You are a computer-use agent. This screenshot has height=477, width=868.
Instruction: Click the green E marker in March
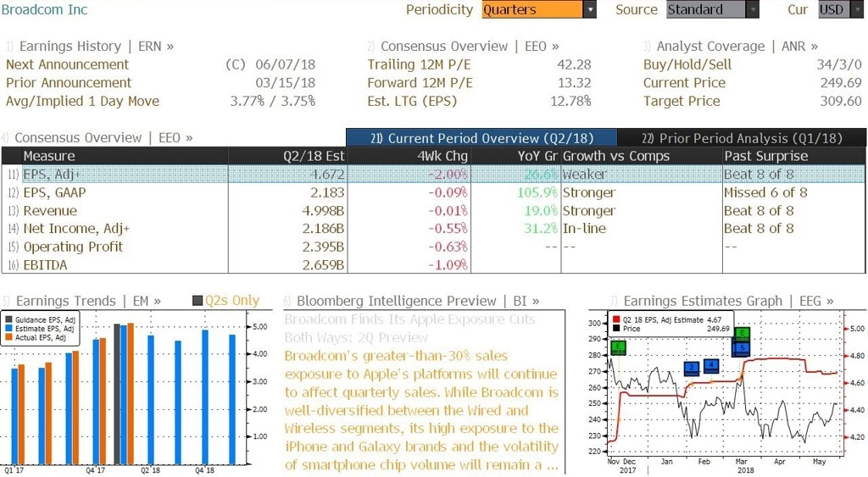743,334
